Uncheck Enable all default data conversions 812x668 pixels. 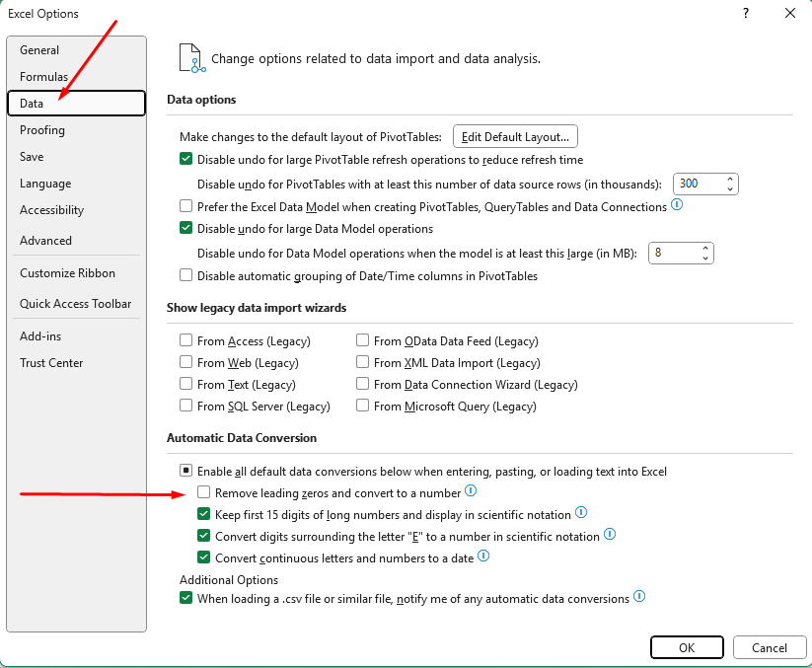(185, 472)
